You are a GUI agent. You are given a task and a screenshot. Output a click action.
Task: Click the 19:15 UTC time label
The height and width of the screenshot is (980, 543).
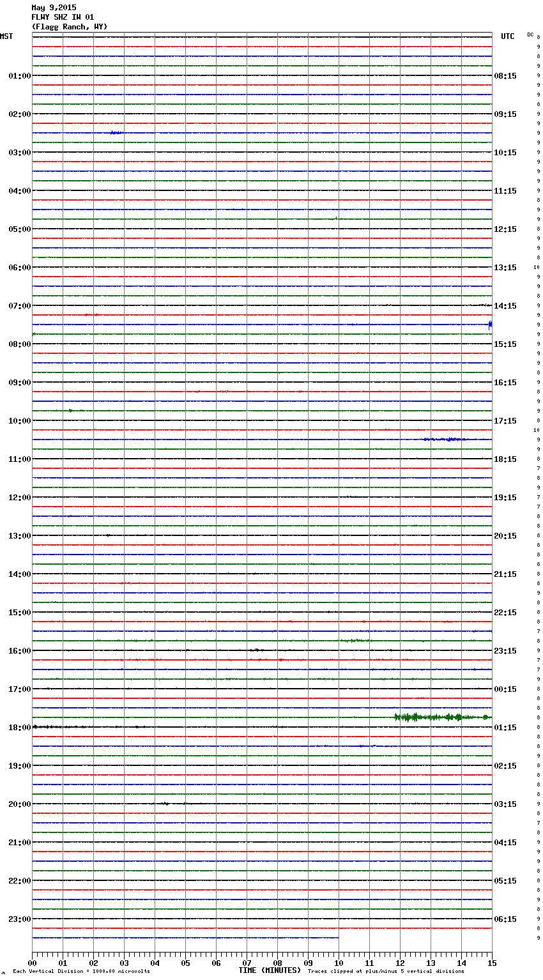505,498
